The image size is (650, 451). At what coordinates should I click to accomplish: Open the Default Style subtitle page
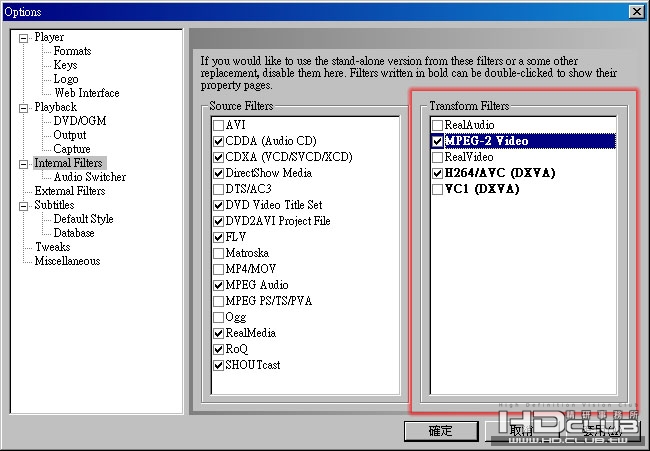[x=83, y=219]
